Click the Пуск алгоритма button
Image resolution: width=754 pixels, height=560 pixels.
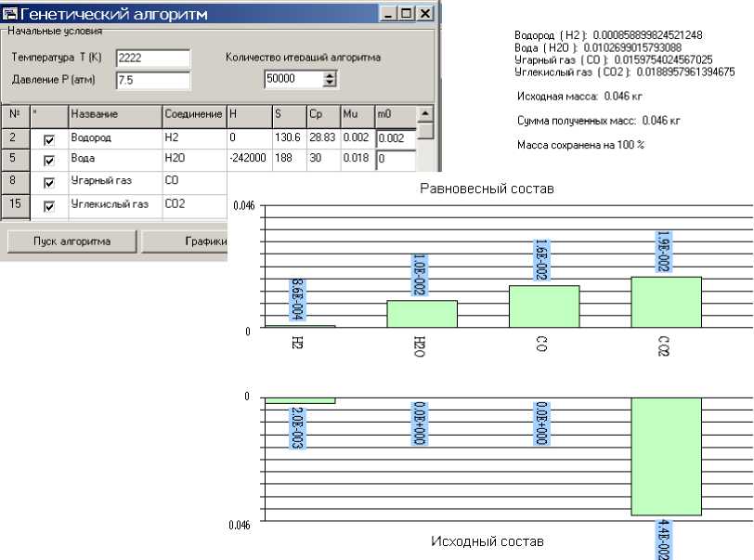coord(72,241)
